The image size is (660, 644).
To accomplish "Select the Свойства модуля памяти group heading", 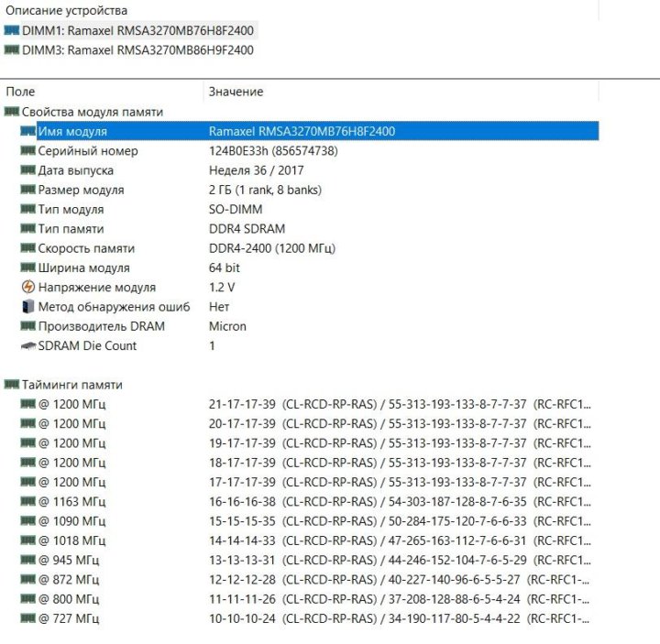I will [x=93, y=112].
